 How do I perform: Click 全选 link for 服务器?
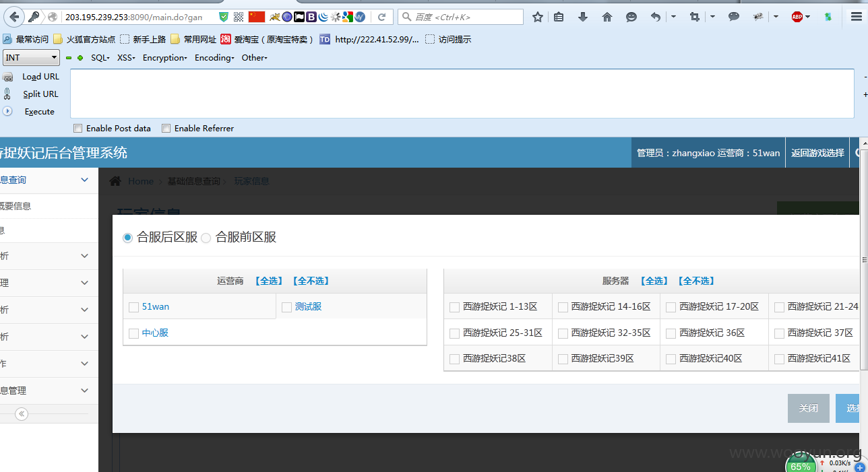[654, 281]
